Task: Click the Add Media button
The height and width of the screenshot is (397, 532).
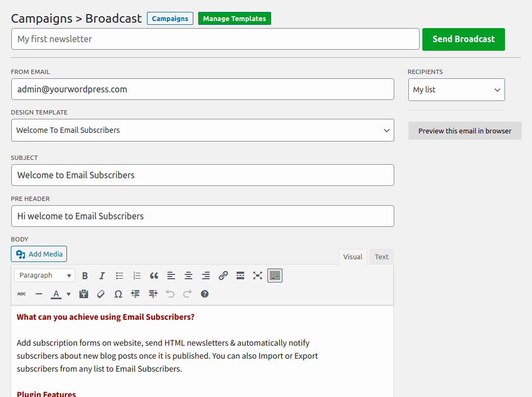Action: [39, 254]
